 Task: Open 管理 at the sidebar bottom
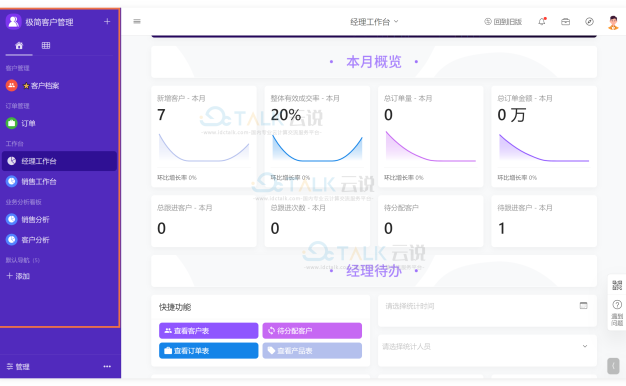coord(18,366)
